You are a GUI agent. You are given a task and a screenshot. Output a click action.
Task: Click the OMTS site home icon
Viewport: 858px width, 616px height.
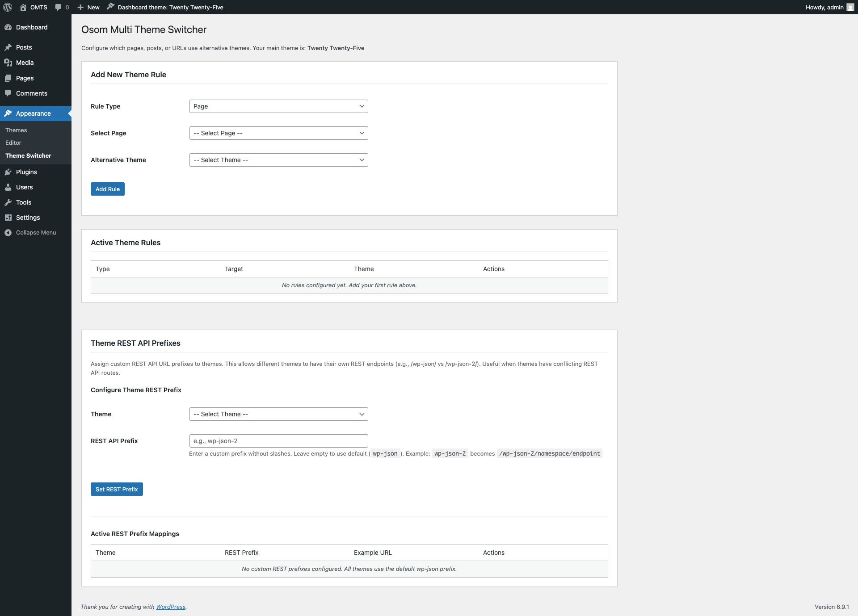point(23,7)
